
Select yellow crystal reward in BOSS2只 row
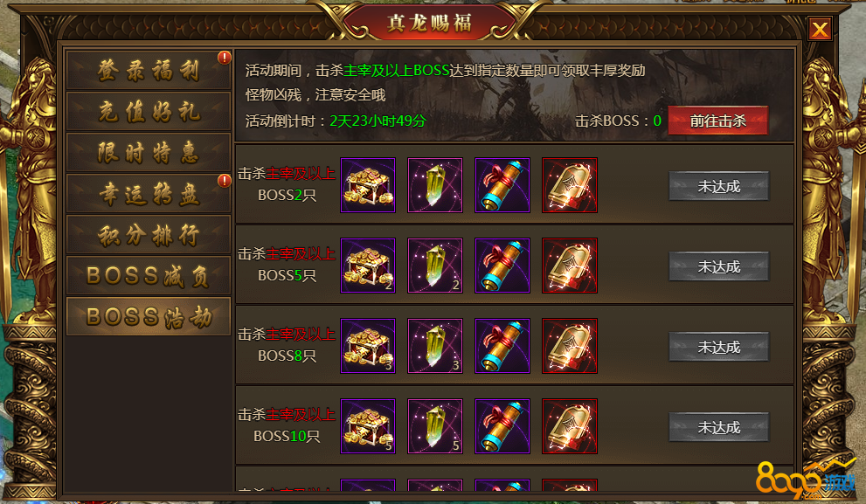point(435,185)
